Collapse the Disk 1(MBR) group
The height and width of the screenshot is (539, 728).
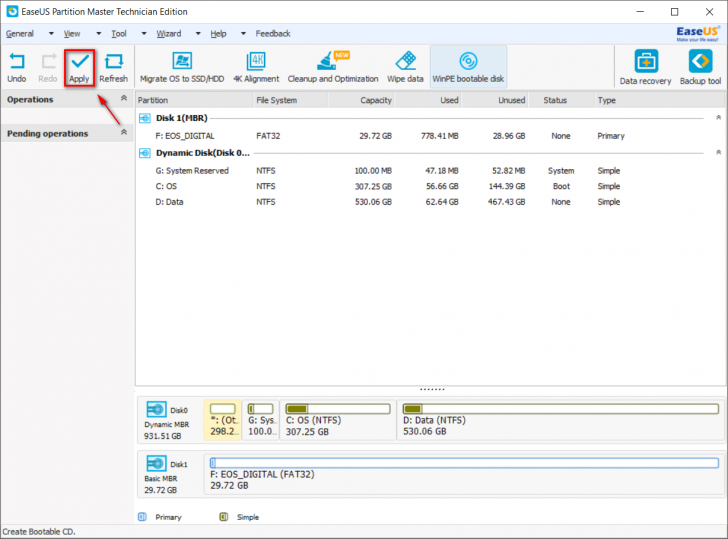[718, 117]
